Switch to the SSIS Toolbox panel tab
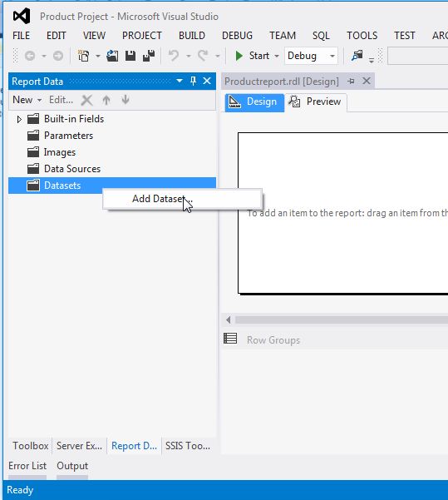 pos(188,446)
